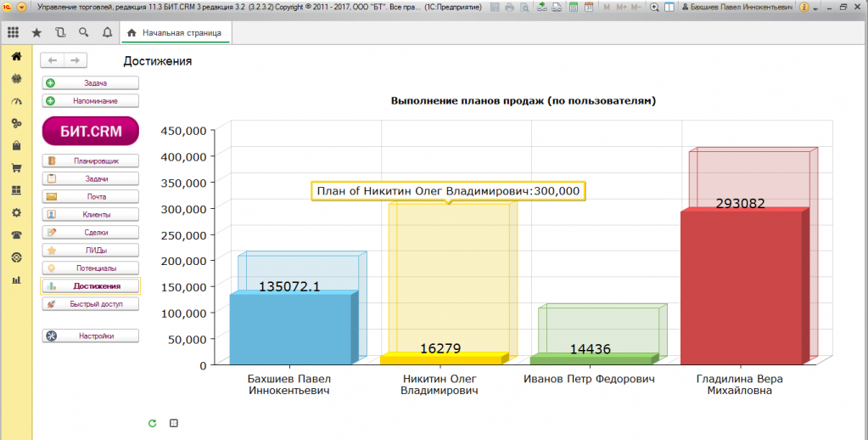This screenshot has width=868, height=440.
Task: Open the lifebuoy sidebar section
Action: [x=17, y=257]
